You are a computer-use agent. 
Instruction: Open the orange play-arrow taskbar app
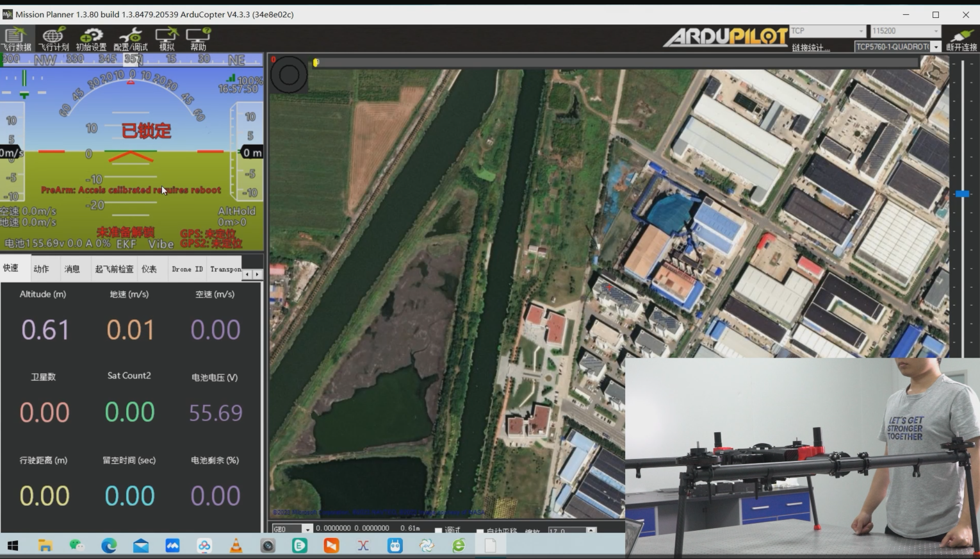331,546
